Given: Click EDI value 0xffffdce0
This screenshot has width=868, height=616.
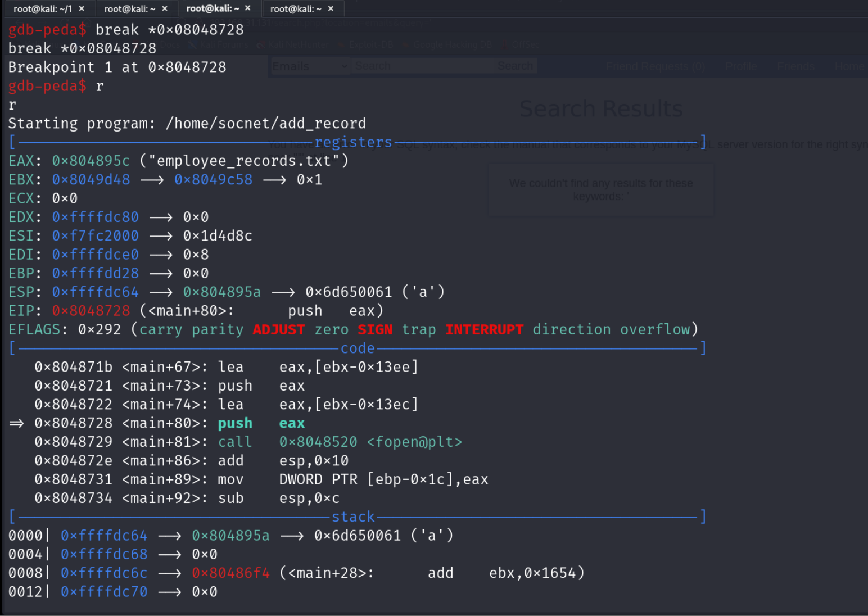Looking at the screenshot, I should pos(95,255).
